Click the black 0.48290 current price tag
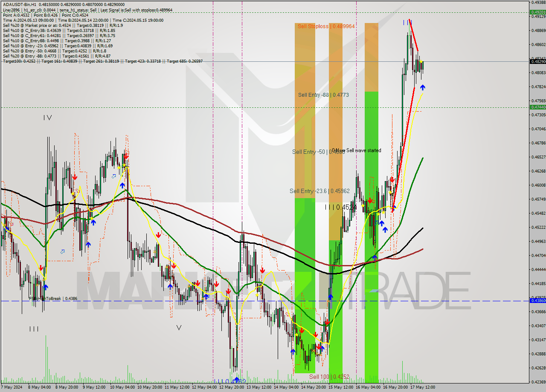 [537, 61]
